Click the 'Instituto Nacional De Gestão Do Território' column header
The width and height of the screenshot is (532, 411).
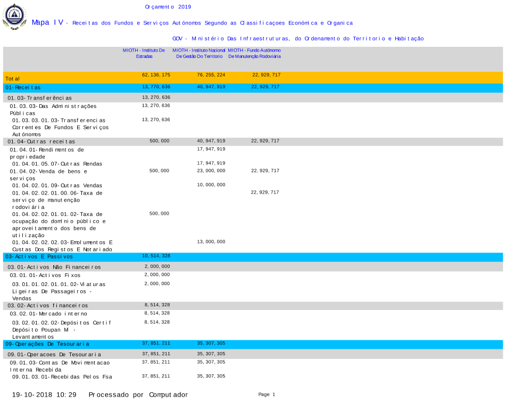(x=199, y=53)
